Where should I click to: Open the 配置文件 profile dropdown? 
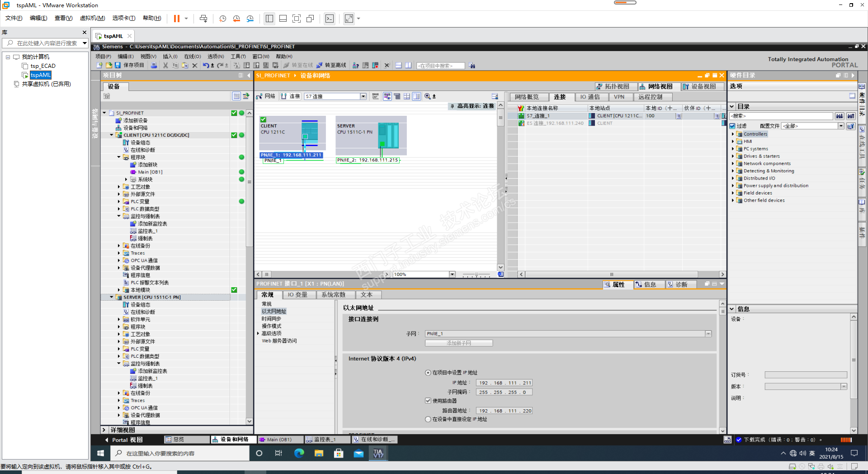point(841,126)
